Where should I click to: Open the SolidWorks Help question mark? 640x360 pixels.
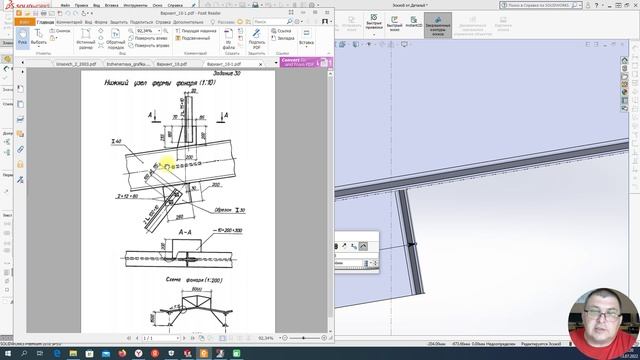(x=597, y=5)
